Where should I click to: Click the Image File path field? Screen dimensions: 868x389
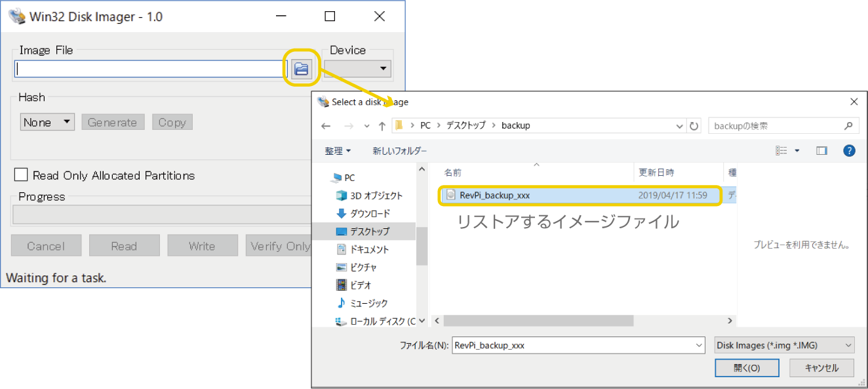click(x=151, y=69)
